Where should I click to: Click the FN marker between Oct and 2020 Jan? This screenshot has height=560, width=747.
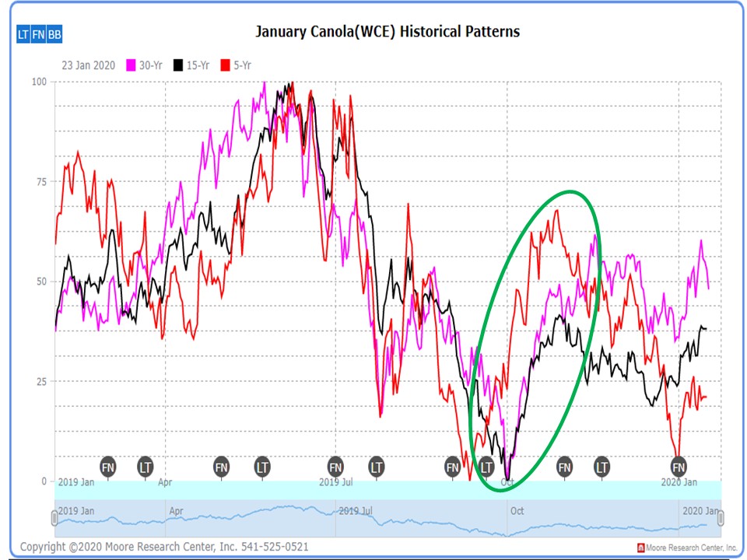pos(564,467)
